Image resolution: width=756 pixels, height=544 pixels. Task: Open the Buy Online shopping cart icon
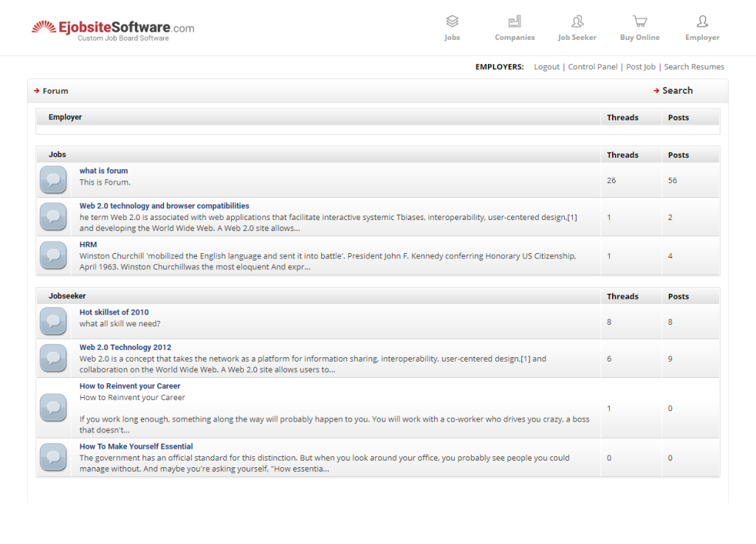639,21
